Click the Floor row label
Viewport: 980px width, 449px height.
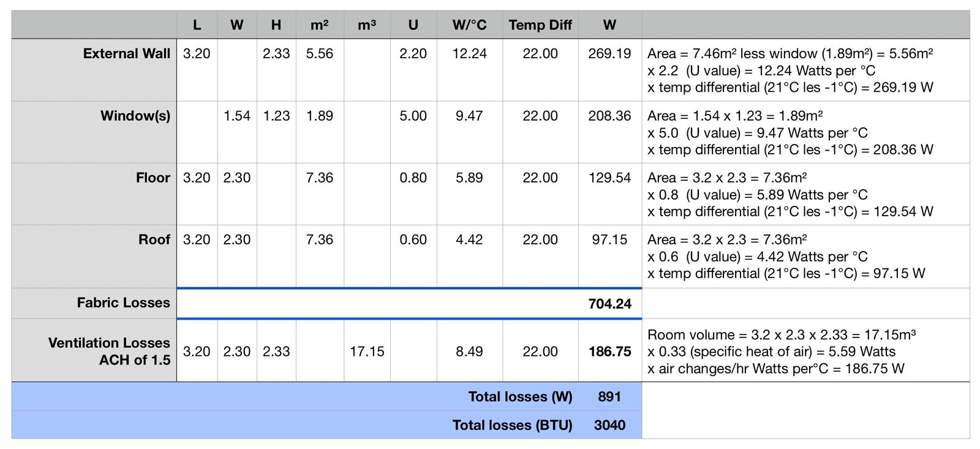tap(153, 178)
